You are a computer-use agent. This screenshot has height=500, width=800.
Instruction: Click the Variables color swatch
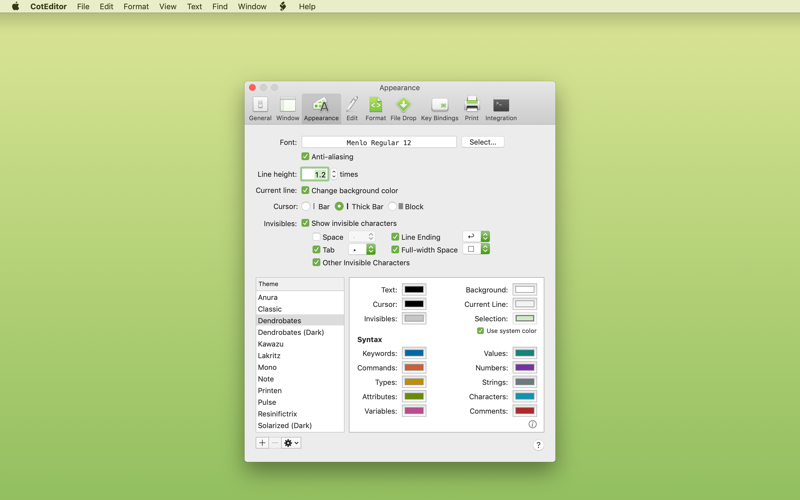click(x=414, y=411)
